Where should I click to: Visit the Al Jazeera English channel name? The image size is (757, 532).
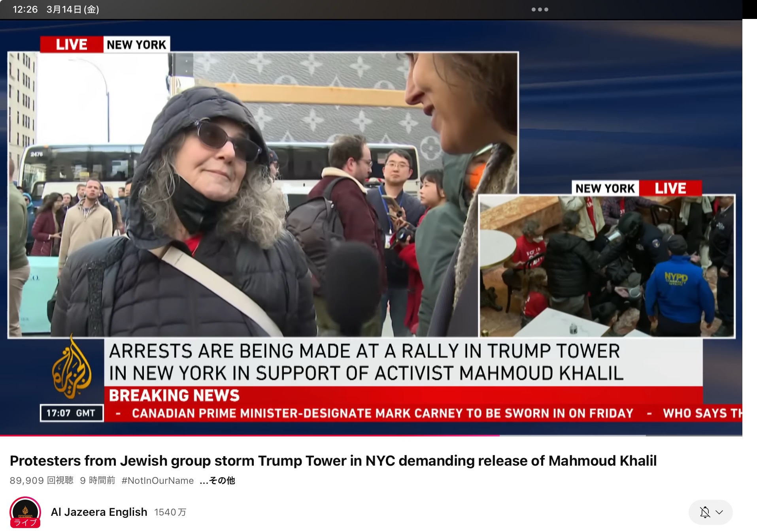pyautogui.click(x=99, y=512)
